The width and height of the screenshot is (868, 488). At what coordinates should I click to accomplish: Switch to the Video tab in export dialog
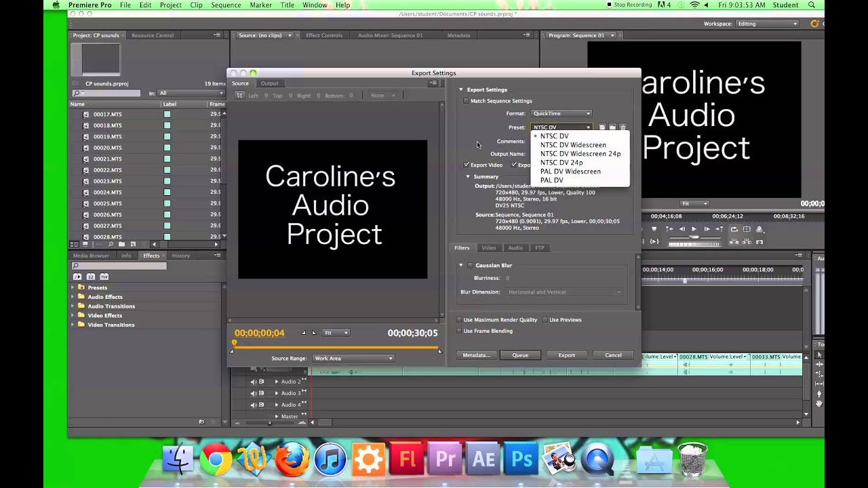point(488,248)
